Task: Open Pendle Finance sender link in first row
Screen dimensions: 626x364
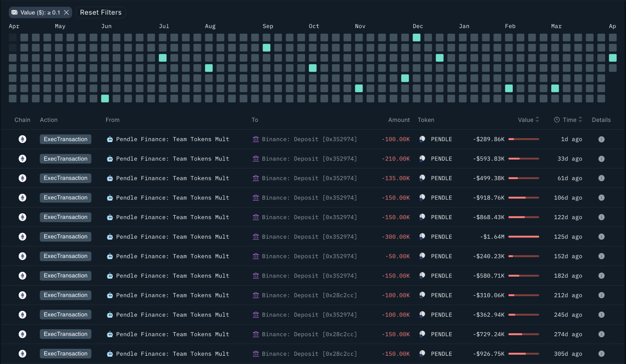Action: (172, 139)
